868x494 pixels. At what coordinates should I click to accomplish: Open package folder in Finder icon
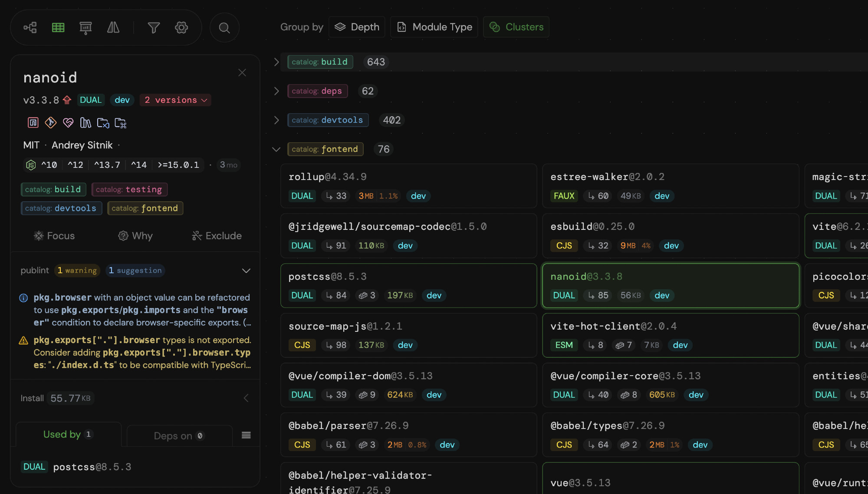[x=120, y=123]
